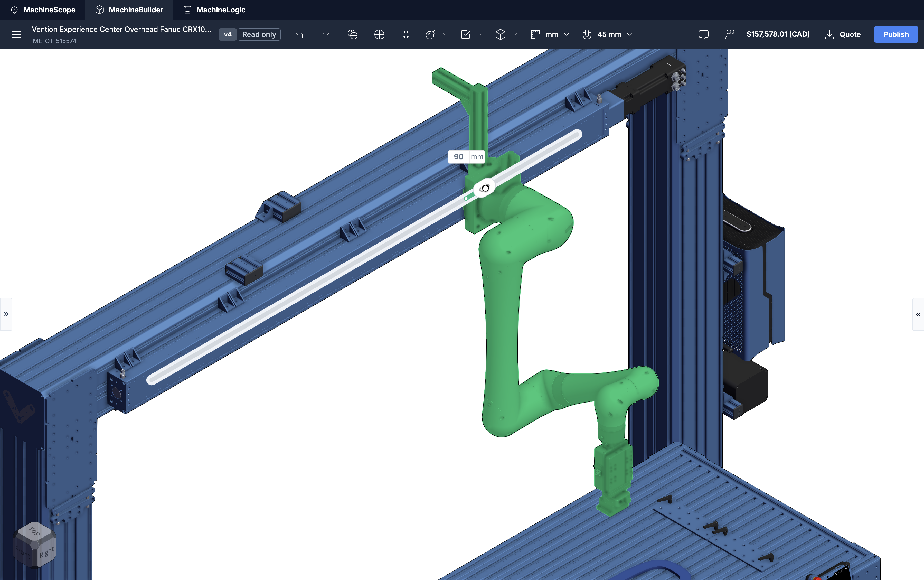Screen dimensions: 924x580
Task: Redo the last action
Action: click(326, 34)
